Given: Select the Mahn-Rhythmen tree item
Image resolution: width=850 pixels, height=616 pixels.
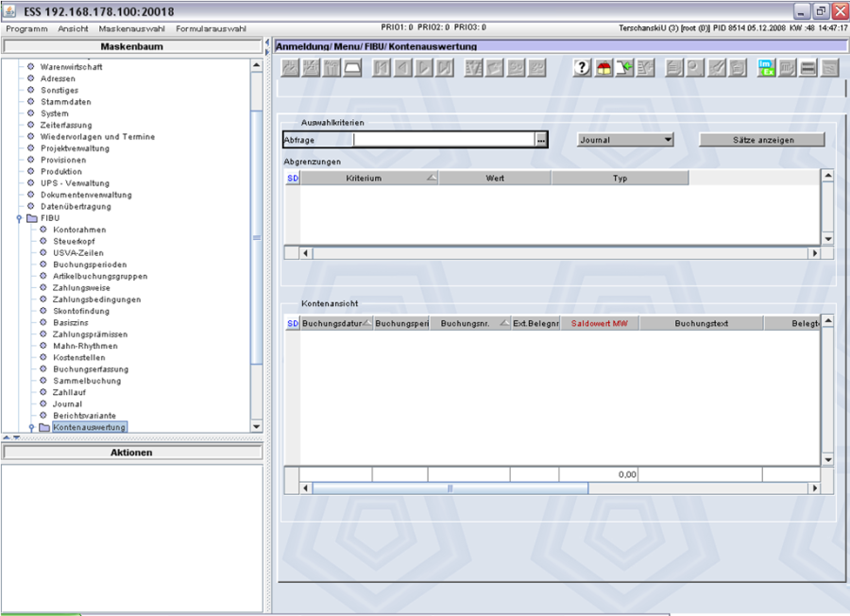Looking at the screenshot, I should (85, 346).
